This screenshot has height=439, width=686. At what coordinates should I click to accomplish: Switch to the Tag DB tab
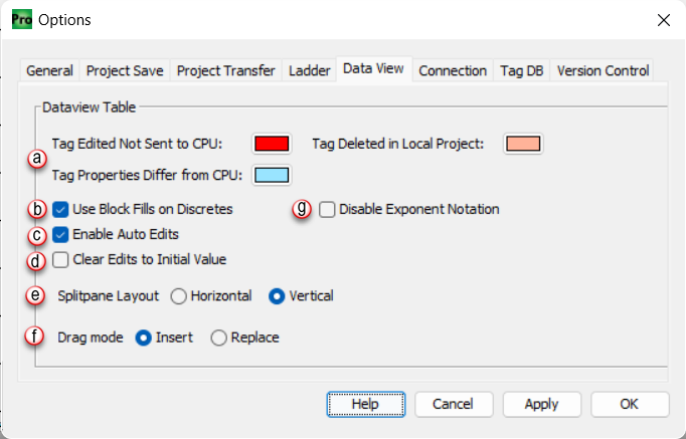click(x=521, y=71)
